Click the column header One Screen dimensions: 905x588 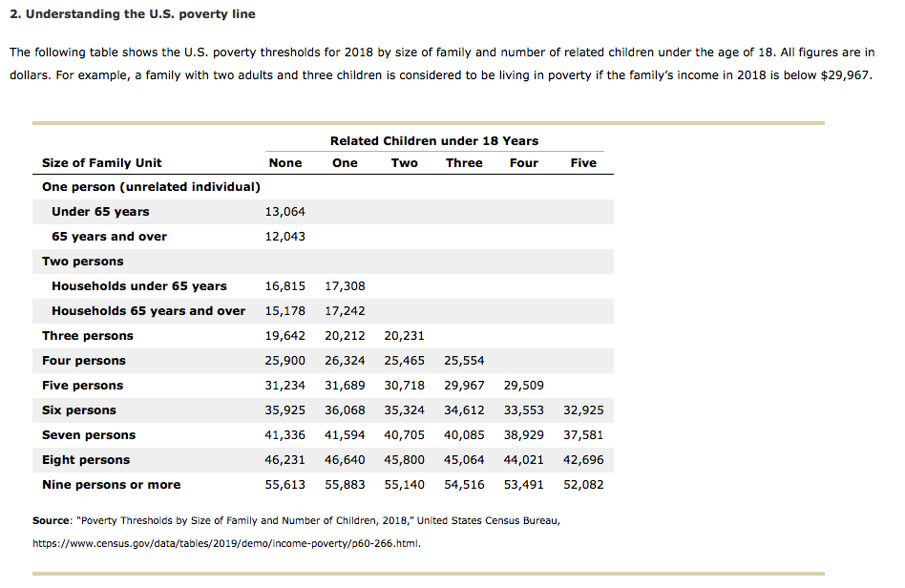point(345,162)
